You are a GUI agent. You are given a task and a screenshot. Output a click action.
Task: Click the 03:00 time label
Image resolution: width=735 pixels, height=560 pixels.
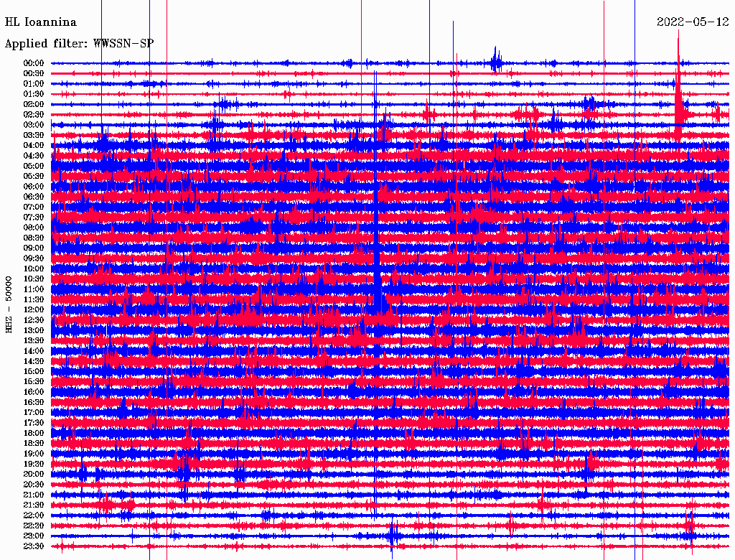click(x=34, y=125)
